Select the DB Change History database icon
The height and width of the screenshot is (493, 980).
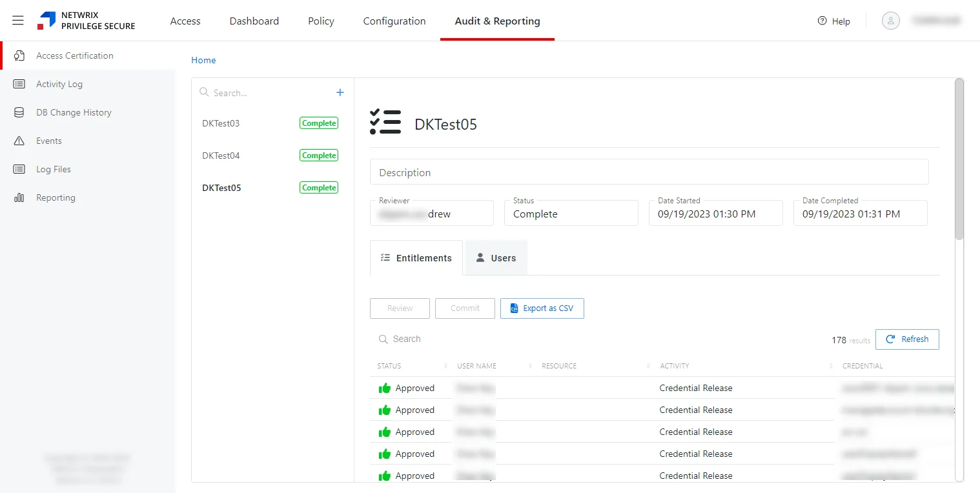19,112
